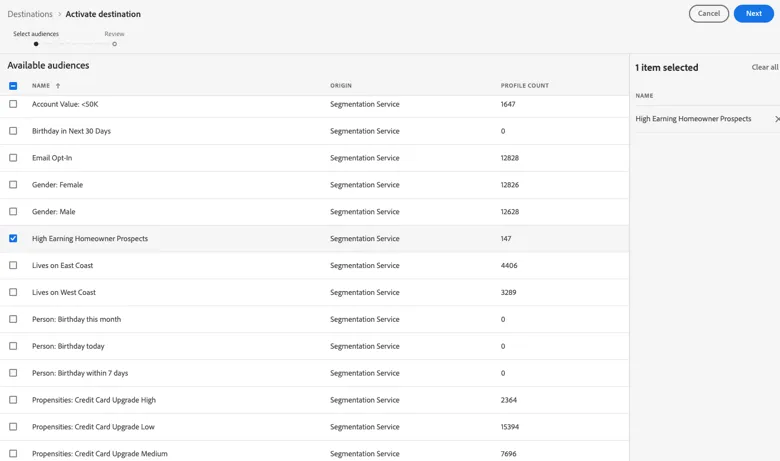780x461 pixels.
Task: Click the Lives on East Coast name
Action: (62, 265)
